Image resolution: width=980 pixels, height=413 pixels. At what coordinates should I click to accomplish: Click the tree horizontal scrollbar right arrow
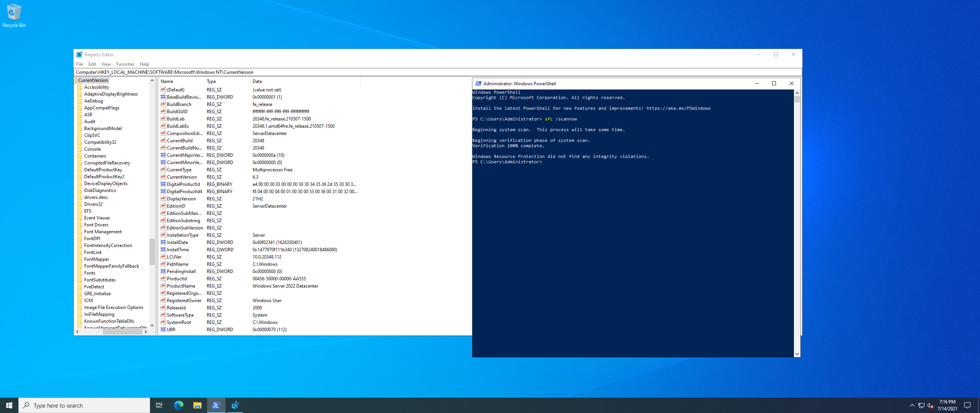click(146, 332)
